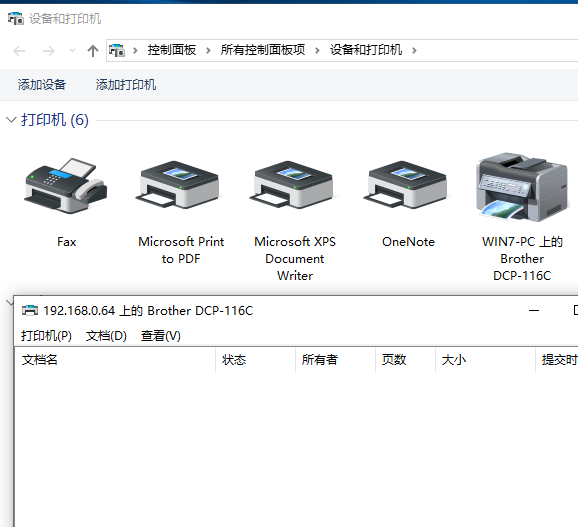Sort by the 所有者 column header
The height and width of the screenshot is (527, 578).
335,360
